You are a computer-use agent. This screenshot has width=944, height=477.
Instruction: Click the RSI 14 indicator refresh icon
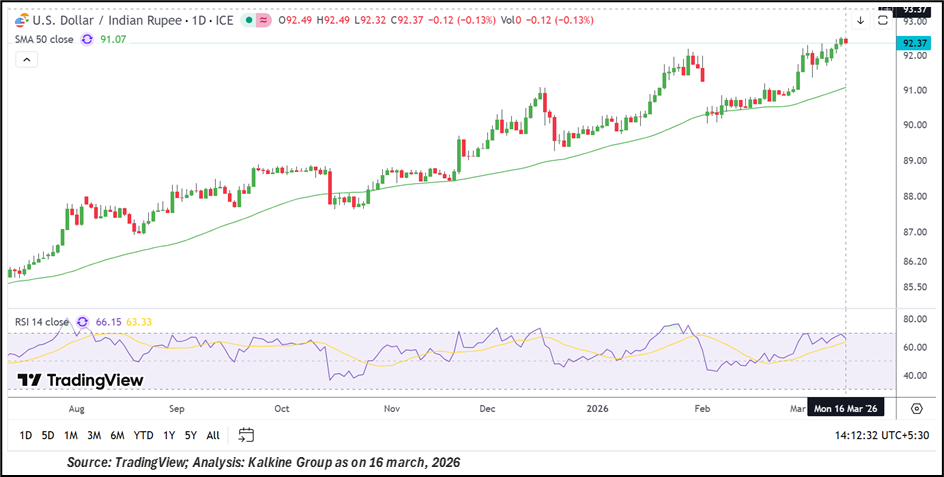tap(83, 322)
